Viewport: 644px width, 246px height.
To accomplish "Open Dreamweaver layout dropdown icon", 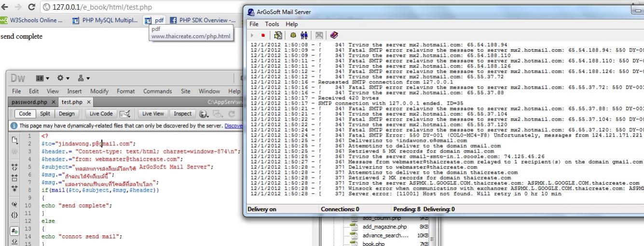I will [x=43, y=78].
